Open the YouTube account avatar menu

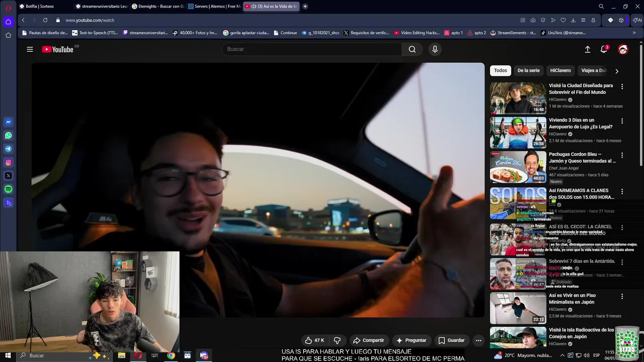pyautogui.click(x=623, y=49)
